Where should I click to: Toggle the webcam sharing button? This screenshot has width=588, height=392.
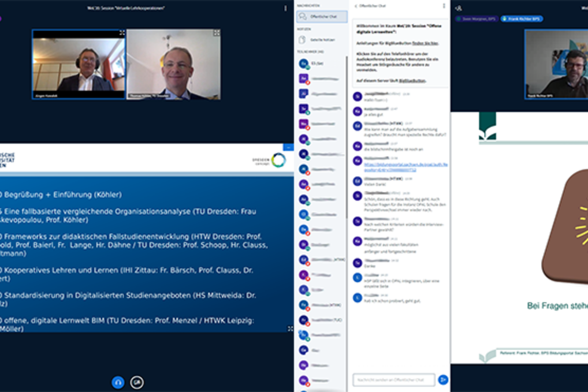coord(137,382)
